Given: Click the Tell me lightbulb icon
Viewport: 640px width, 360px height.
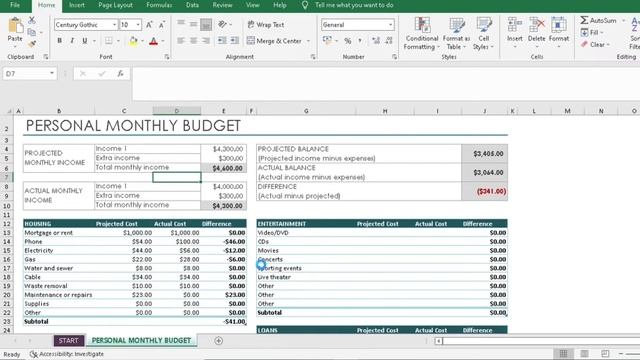Looking at the screenshot, I should click(305, 5).
